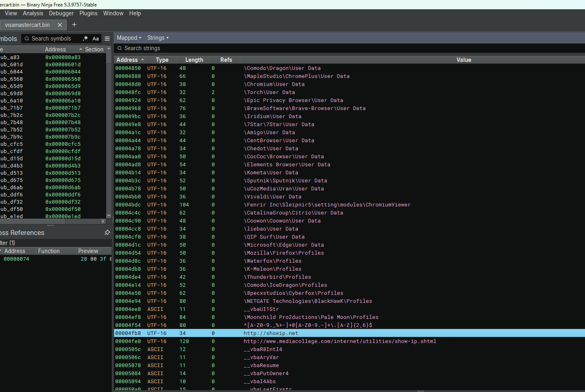Image resolution: width=585 pixels, height=392 pixels.
Task: Select symbol at address 0x0000e1ed
Action: coord(53,216)
